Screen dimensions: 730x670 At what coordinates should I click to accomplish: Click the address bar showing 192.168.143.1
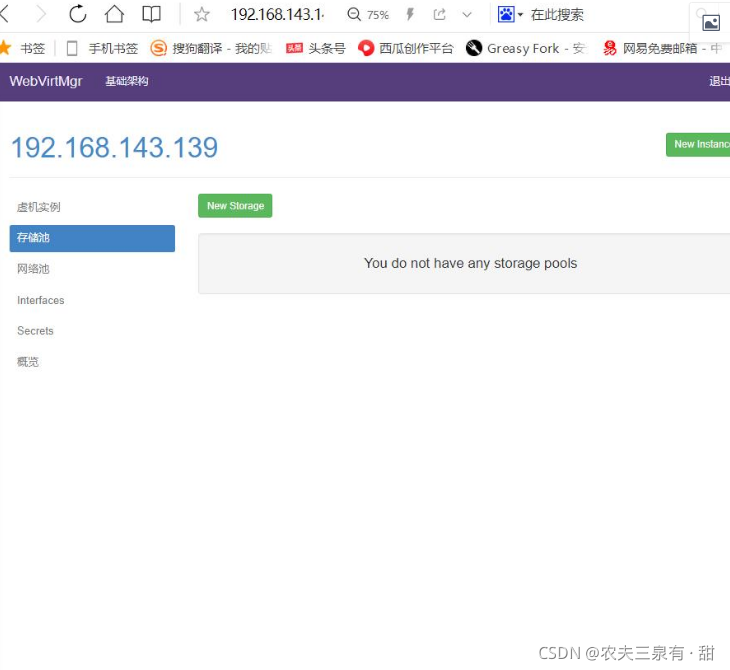point(277,14)
